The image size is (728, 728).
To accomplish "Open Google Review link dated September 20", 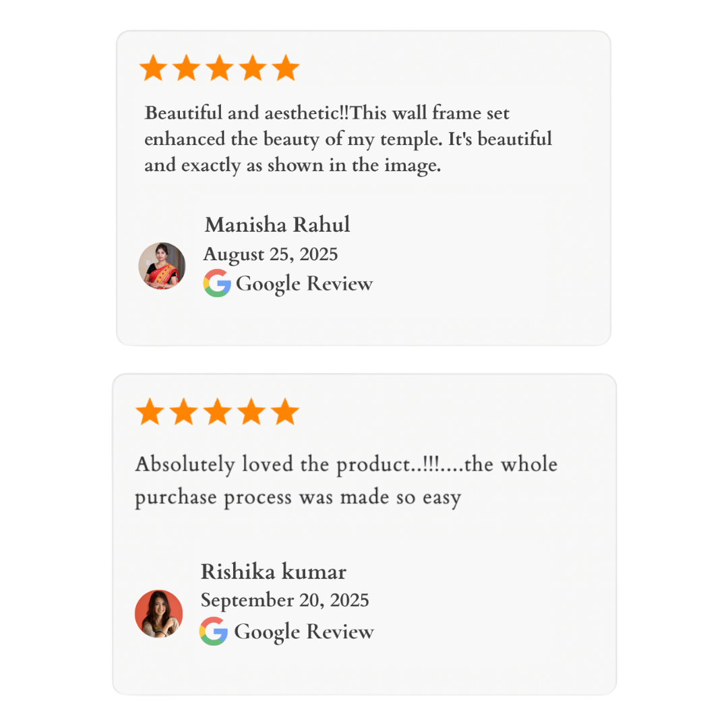I will tap(303, 632).
